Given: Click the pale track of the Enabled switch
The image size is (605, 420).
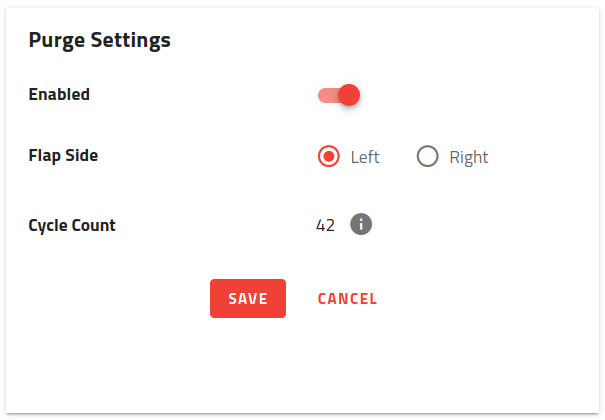Looking at the screenshot, I should 325,95.
